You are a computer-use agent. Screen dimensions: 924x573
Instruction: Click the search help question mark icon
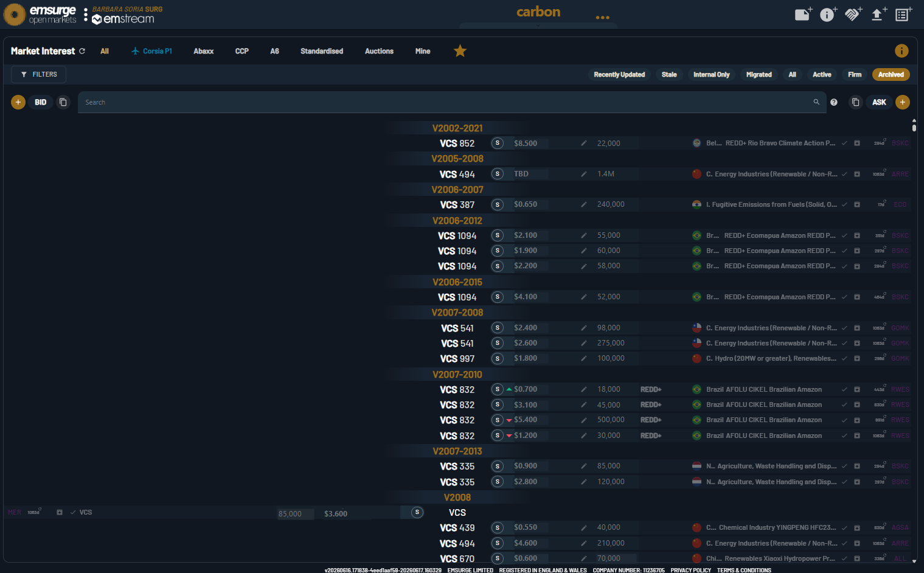point(834,102)
